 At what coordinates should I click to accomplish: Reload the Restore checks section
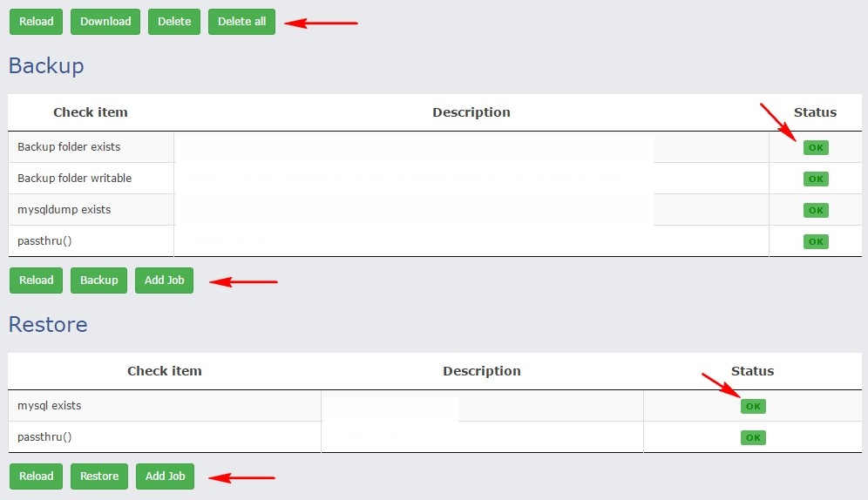tap(37, 476)
